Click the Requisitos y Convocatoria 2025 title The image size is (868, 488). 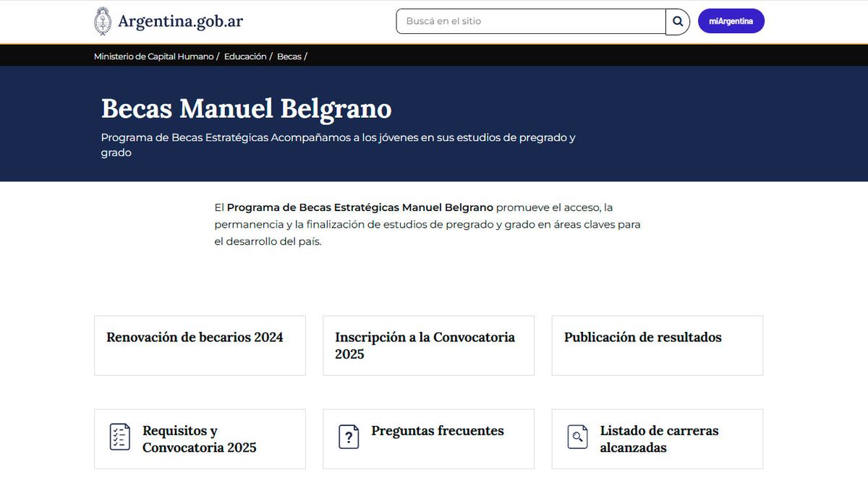click(x=200, y=439)
